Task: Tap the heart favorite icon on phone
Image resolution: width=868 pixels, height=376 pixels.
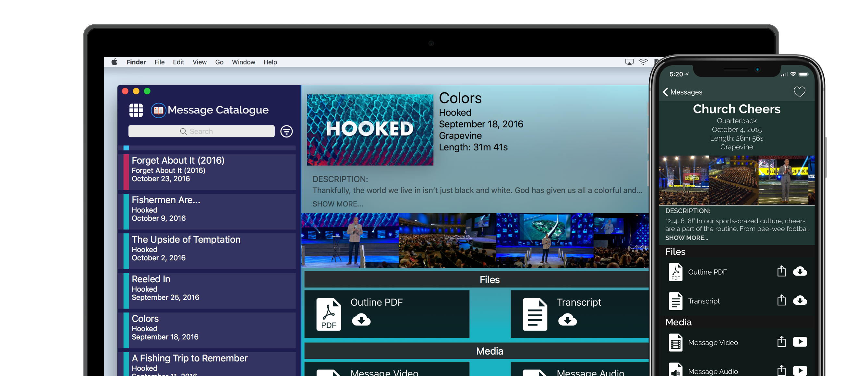Action: pyautogui.click(x=799, y=91)
